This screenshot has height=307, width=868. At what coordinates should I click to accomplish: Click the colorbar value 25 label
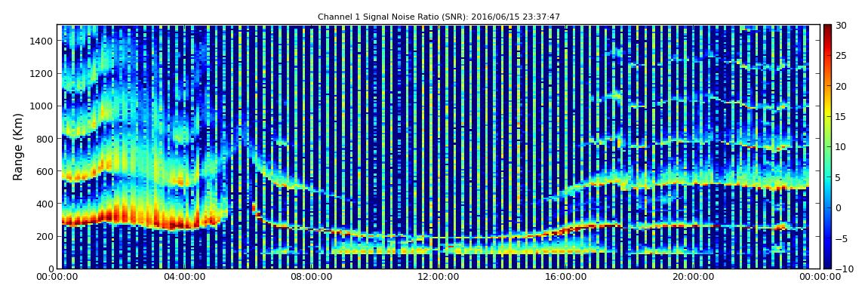[x=840, y=55]
